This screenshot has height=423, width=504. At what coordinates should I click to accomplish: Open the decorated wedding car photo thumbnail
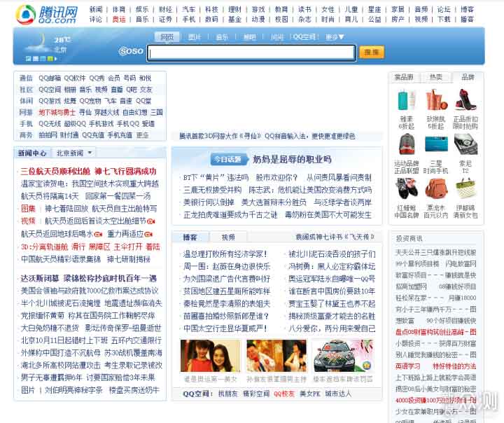point(343,356)
